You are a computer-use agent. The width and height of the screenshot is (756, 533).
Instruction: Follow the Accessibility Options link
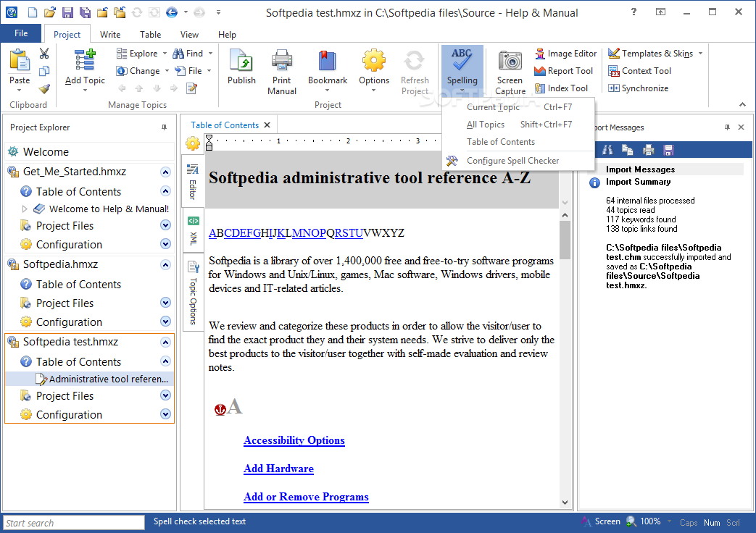tap(294, 440)
